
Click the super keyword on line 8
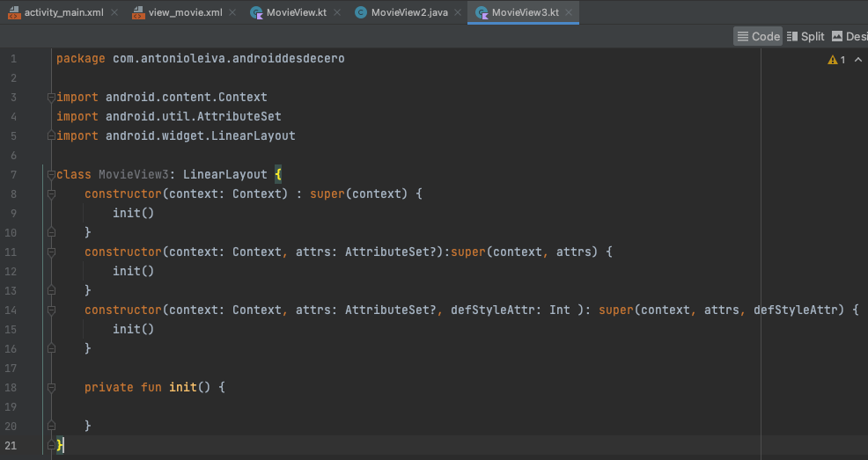click(327, 194)
